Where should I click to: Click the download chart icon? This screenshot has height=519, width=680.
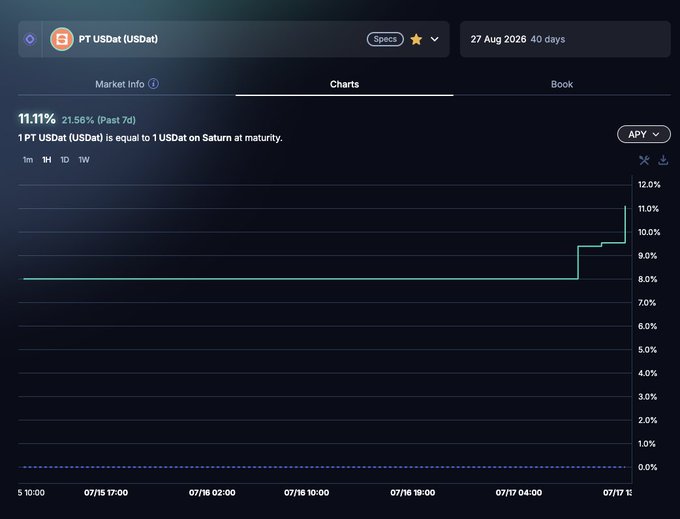[x=663, y=160]
